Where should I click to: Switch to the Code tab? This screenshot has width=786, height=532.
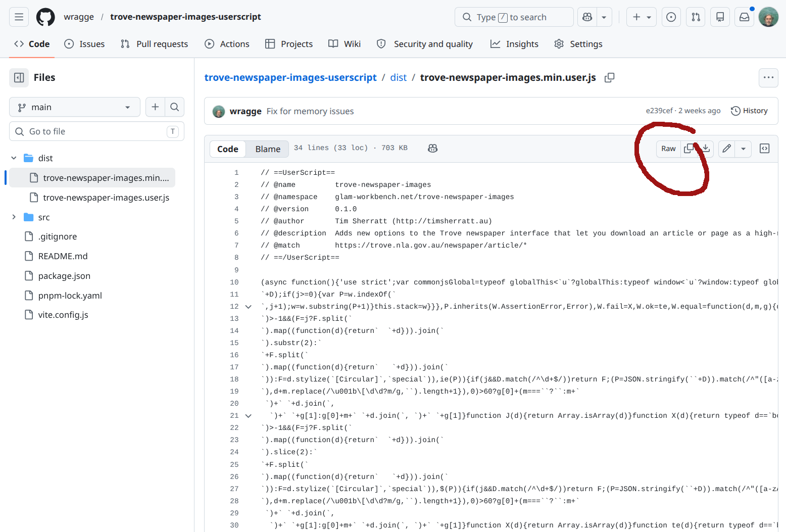coord(32,44)
